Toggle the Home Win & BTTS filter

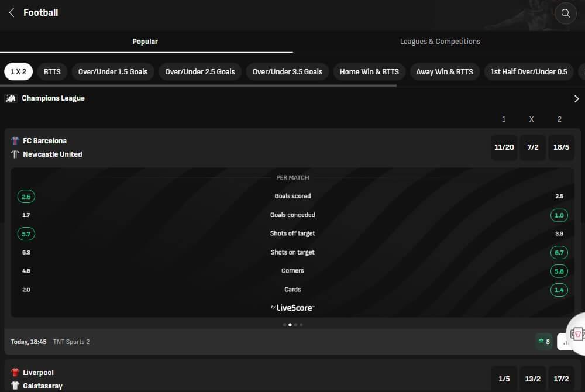369,71
